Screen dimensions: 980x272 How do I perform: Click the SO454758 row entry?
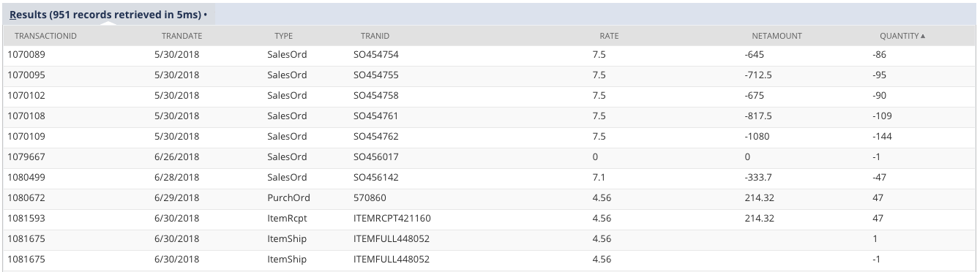[x=490, y=96]
